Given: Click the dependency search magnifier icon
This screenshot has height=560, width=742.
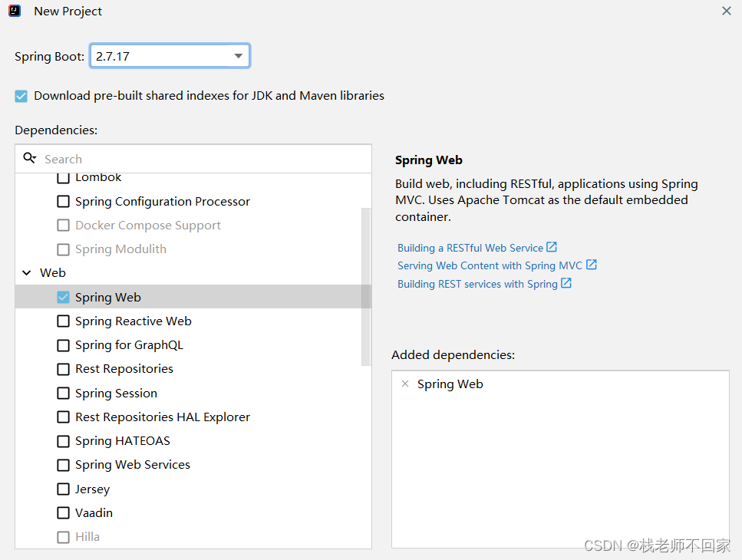Looking at the screenshot, I should tap(29, 159).
